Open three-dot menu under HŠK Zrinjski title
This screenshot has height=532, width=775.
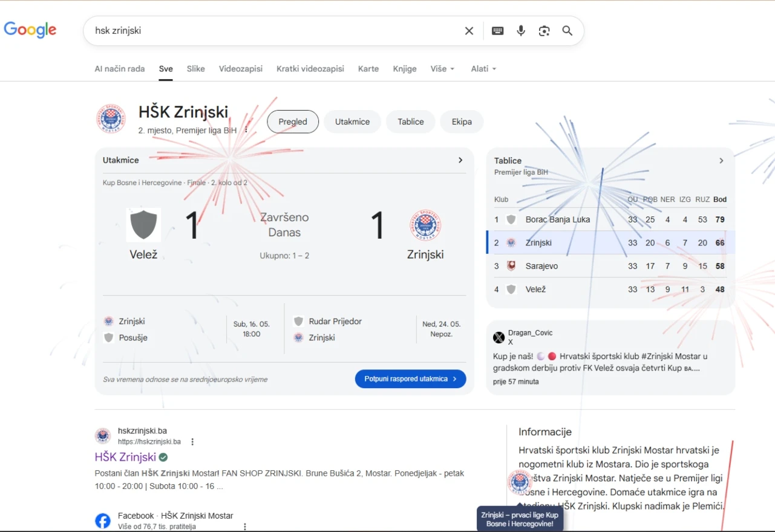(x=246, y=130)
